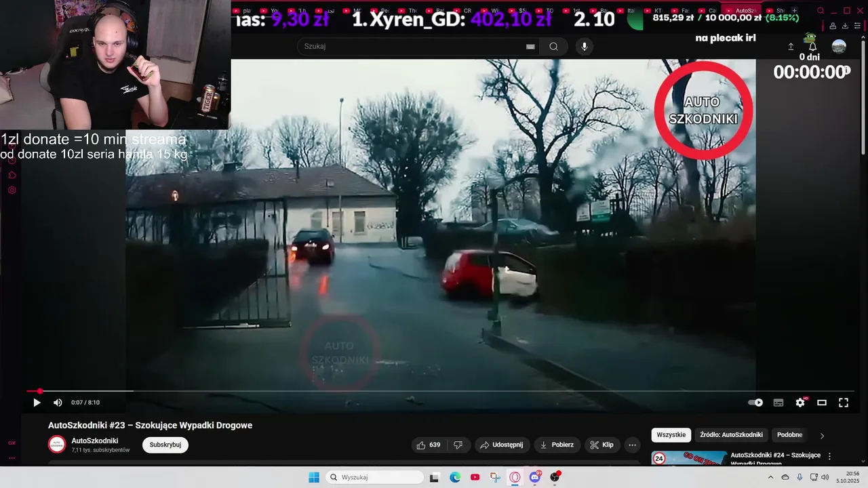Enter full screen video mode
This screenshot has height=488, width=868.
(844, 403)
